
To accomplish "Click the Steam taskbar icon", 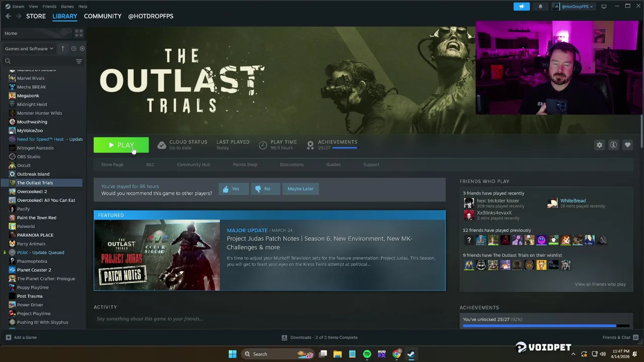I will pos(411,354).
